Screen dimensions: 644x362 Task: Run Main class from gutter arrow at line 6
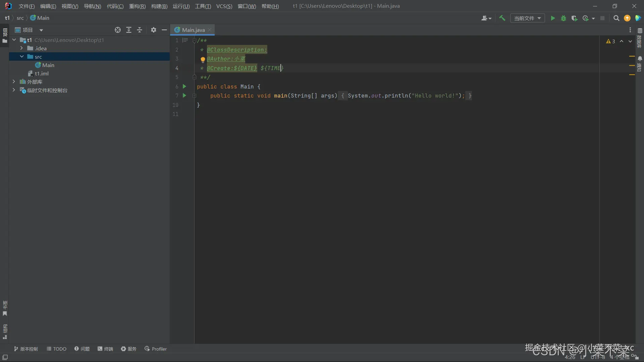point(184,86)
